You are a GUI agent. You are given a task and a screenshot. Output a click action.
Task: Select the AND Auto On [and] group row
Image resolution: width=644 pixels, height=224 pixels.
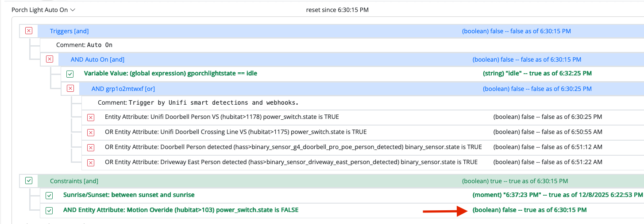[97, 59]
